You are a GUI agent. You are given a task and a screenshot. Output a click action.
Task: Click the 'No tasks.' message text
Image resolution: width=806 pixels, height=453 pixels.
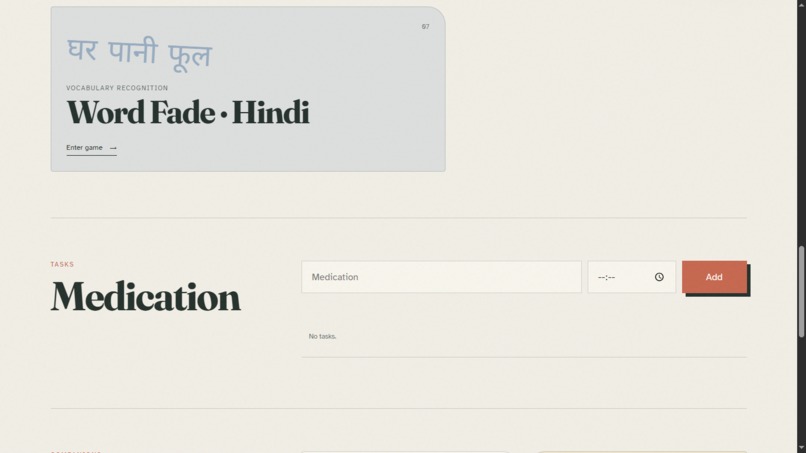tap(322, 336)
